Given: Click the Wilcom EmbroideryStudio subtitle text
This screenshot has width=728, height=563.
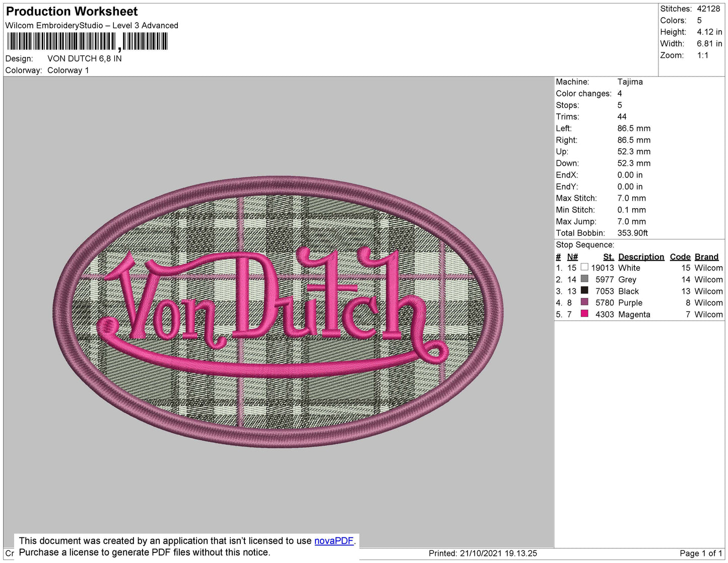Looking at the screenshot, I should tap(92, 25).
